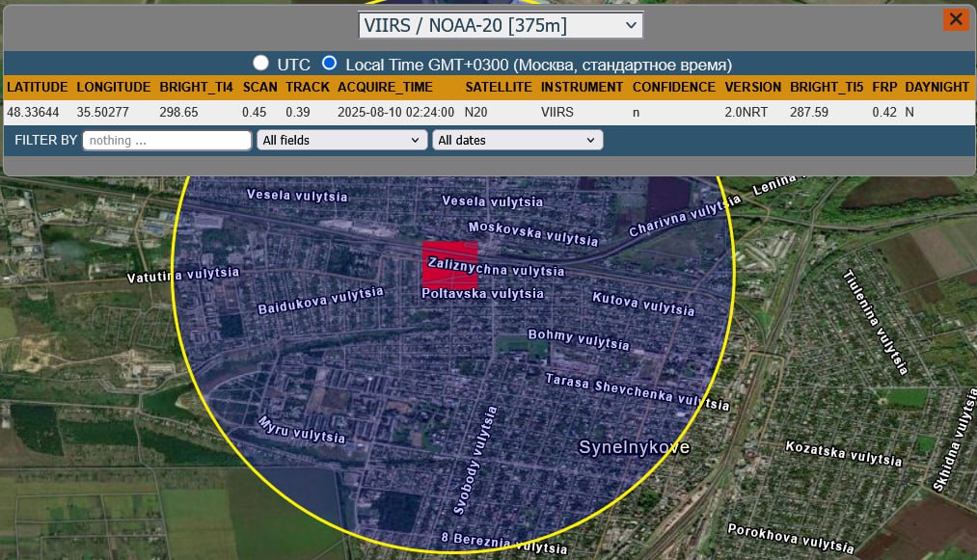The width and height of the screenshot is (977, 560).
Task: Open the VIIRS / NOAA-20 satellite dropdown
Action: pos(501,25)
